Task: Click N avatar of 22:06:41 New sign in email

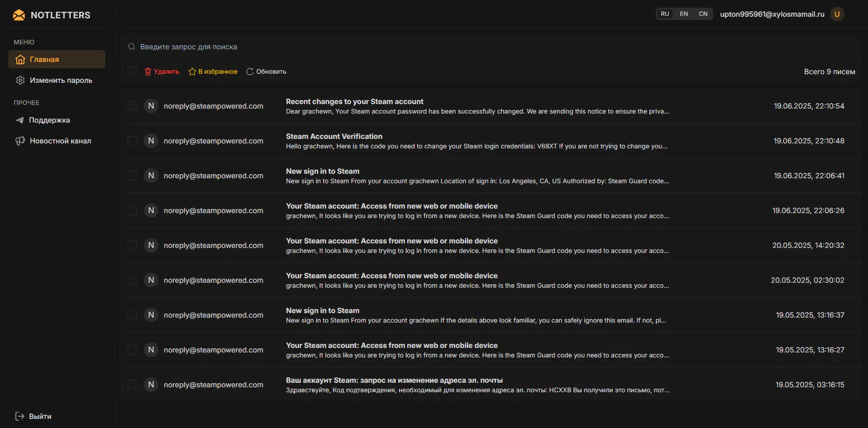Action: point(151,176)
